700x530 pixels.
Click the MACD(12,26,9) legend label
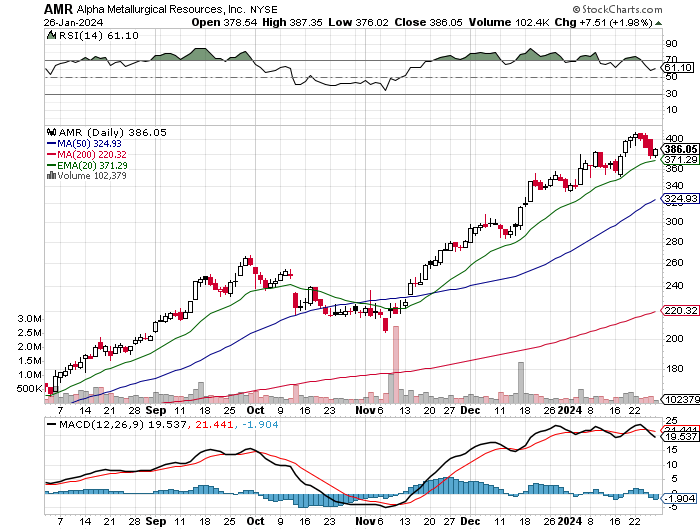point(101,424)
